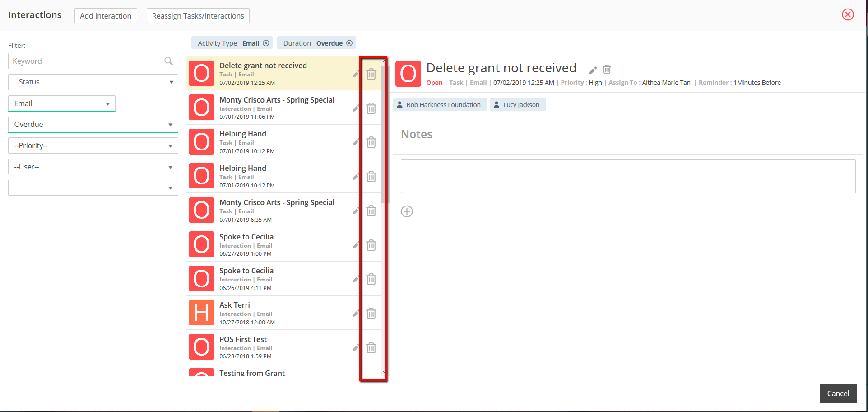The height and width of the screenshot is (412, 868).
Task: Remove the Duration Overdue filter chip
Action: (349, 43)
